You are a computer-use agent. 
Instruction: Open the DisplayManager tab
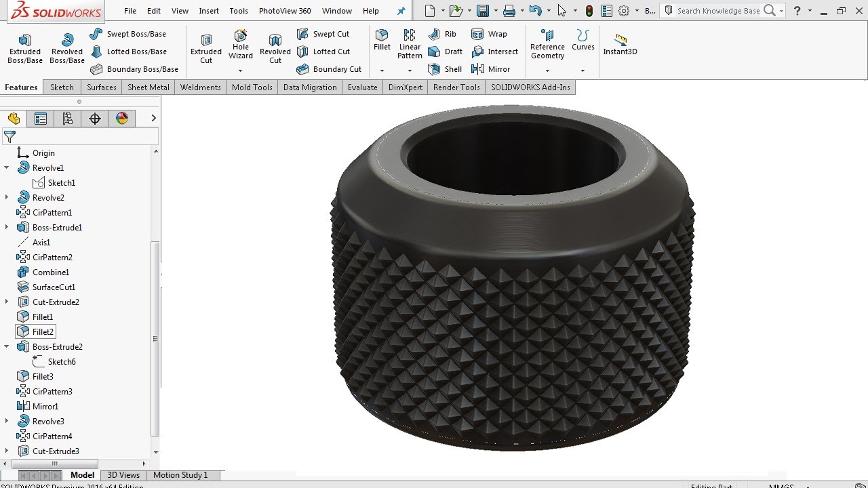[x=122, y=119]
